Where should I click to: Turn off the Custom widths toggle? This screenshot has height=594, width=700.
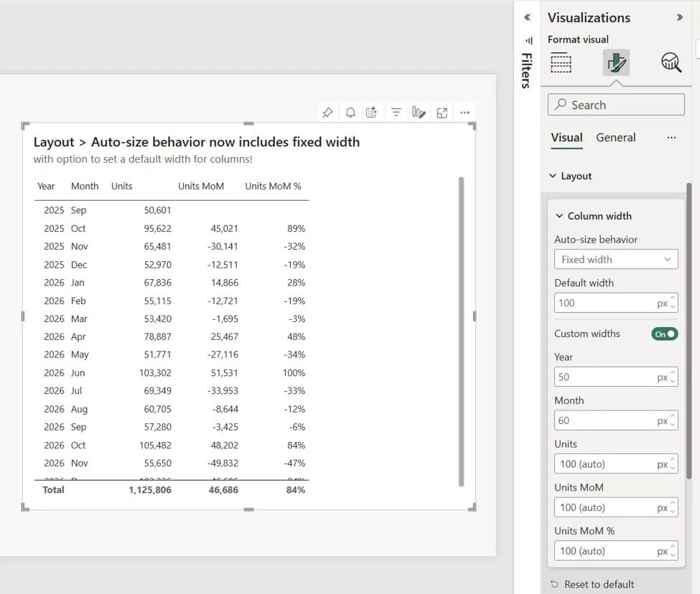tap(664, 334)
